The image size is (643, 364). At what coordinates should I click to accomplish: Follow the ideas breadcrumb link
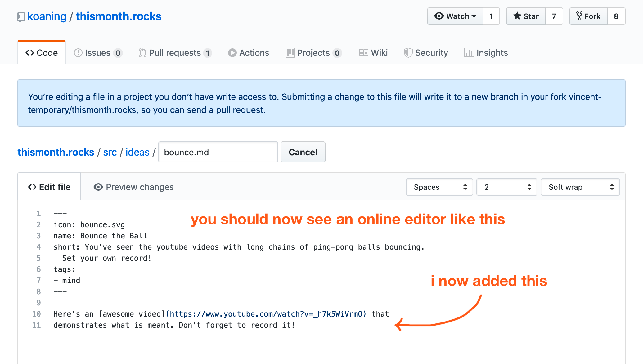(137, 152)
